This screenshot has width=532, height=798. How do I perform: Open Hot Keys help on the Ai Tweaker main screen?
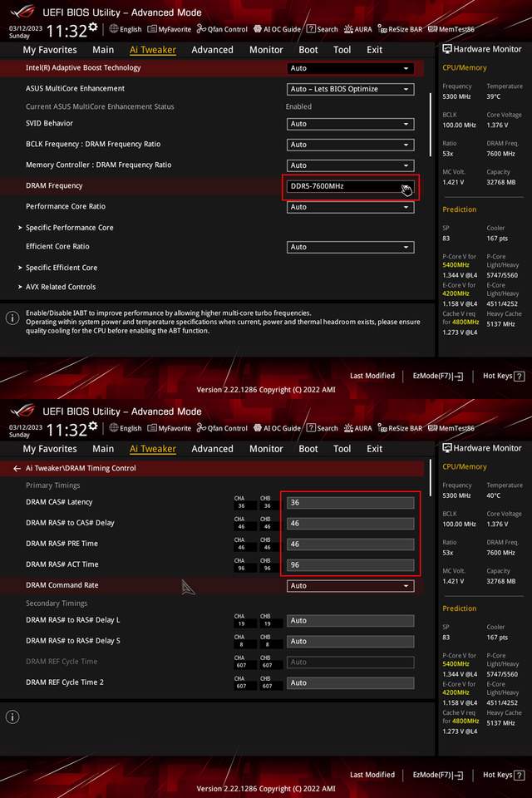[x=504, y=376]
